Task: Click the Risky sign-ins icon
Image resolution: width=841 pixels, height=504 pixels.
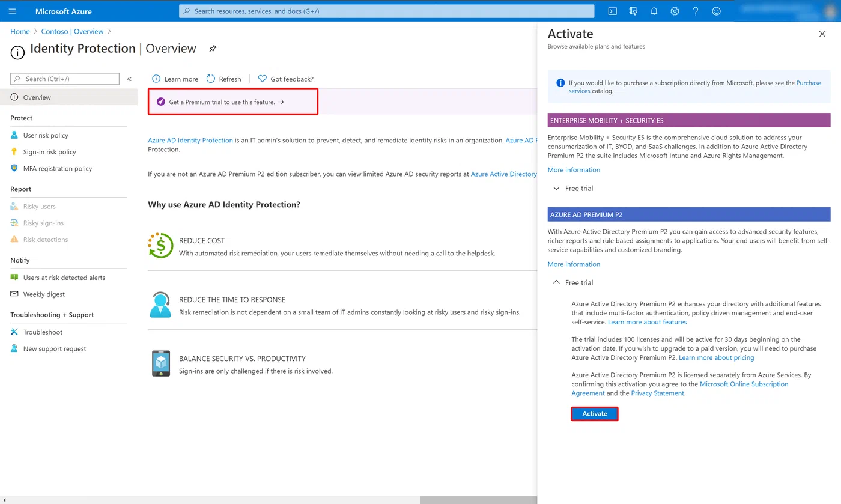Action: [14, 223]
